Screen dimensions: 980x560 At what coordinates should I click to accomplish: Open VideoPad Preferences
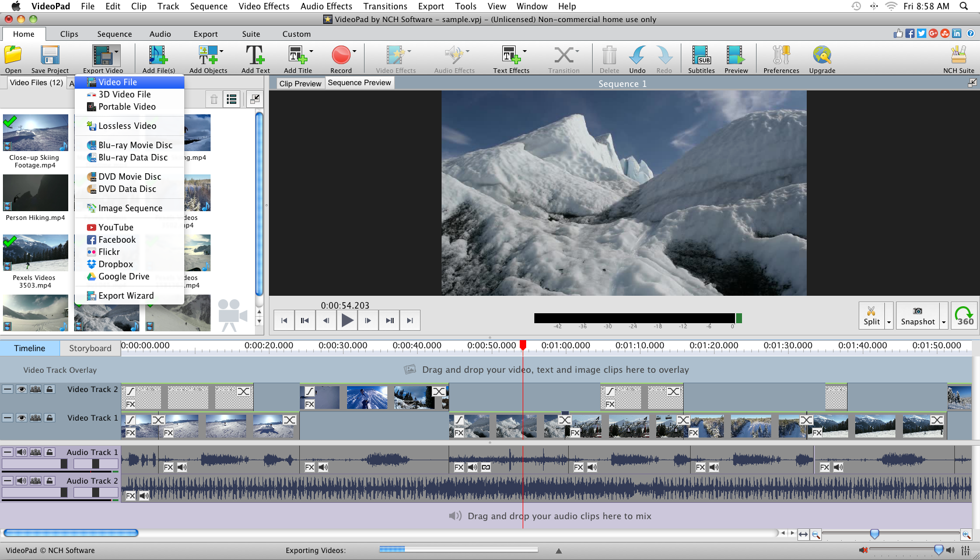click(780, 58)
